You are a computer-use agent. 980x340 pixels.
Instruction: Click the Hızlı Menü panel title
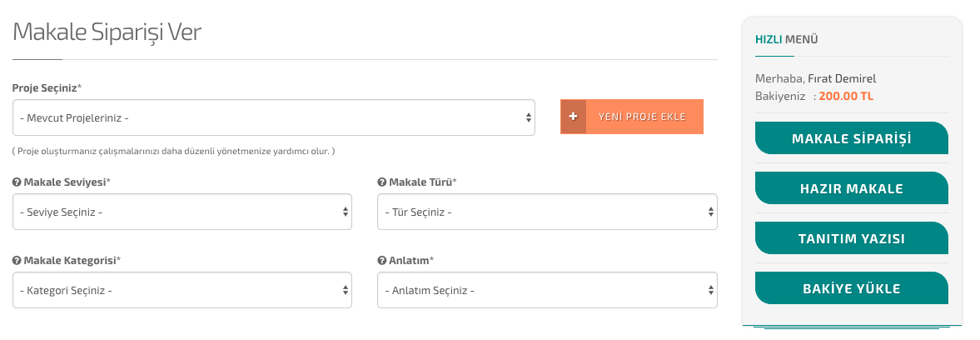click(786, 39)
